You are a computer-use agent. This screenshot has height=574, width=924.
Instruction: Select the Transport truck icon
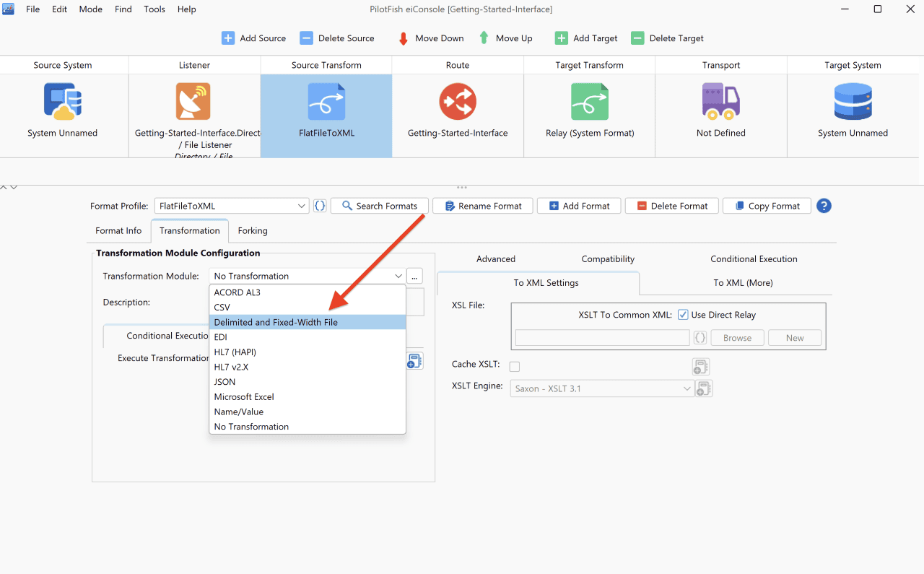coord(721,101)
